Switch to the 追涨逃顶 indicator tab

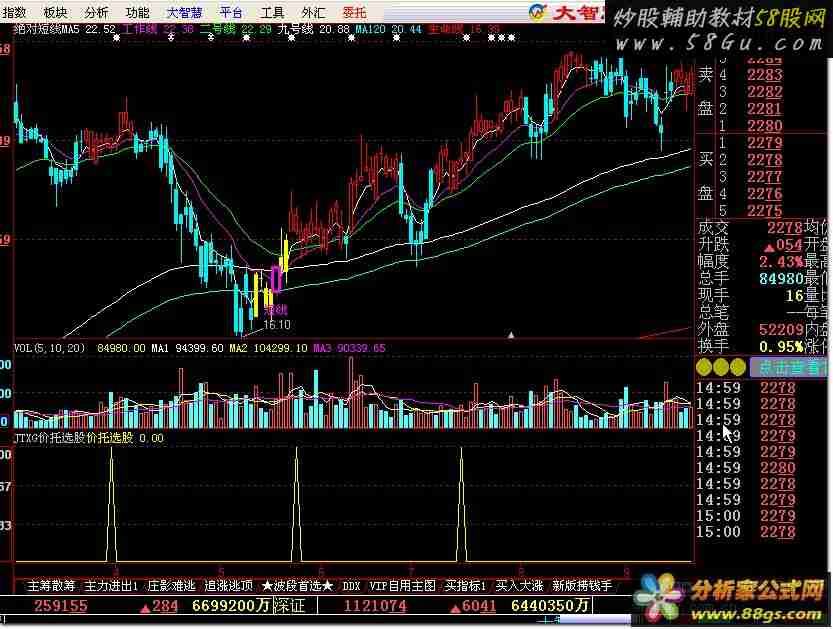(228, 586)
